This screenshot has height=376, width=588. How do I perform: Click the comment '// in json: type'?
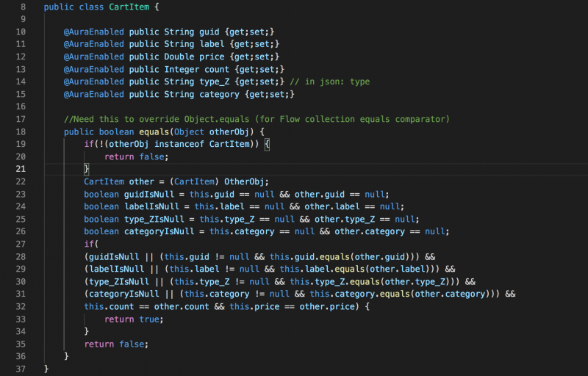[329, 82]
